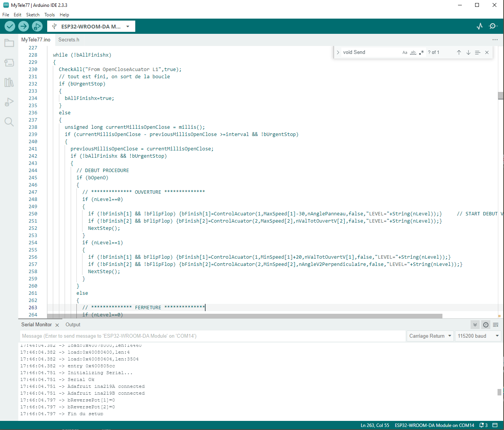
Task: Click the Ln 263, Col 55 status entry
Action: (x=375, y=425)
